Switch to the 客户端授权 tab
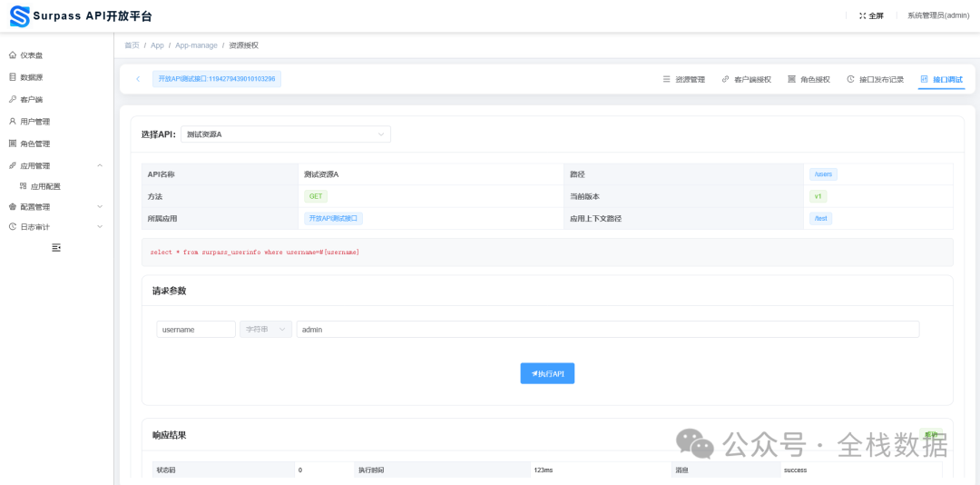The width and height of the screenshot is (980, 485). coord(746,80)
